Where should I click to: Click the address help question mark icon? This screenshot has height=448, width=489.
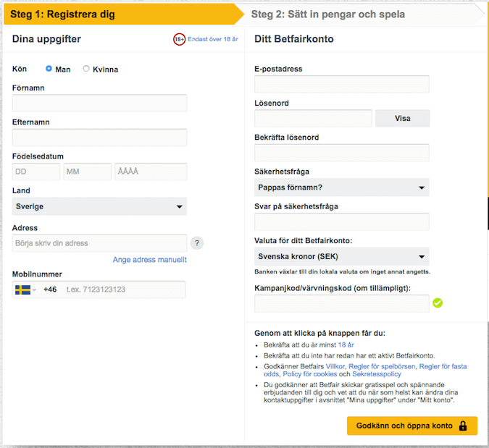(x=197, y=243)
